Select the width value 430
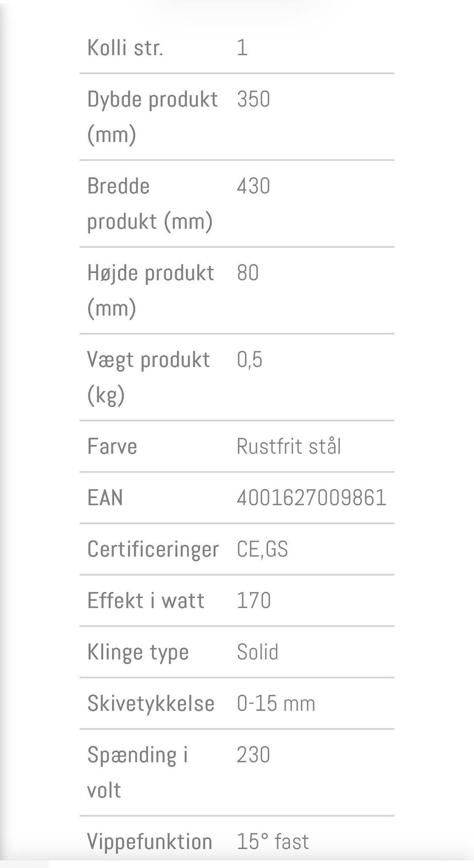This screenshot has width=474, height=868. (x=253, y=186)
